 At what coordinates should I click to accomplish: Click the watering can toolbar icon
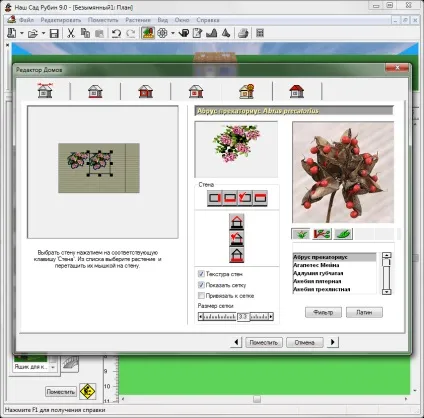tap(184, 33)
